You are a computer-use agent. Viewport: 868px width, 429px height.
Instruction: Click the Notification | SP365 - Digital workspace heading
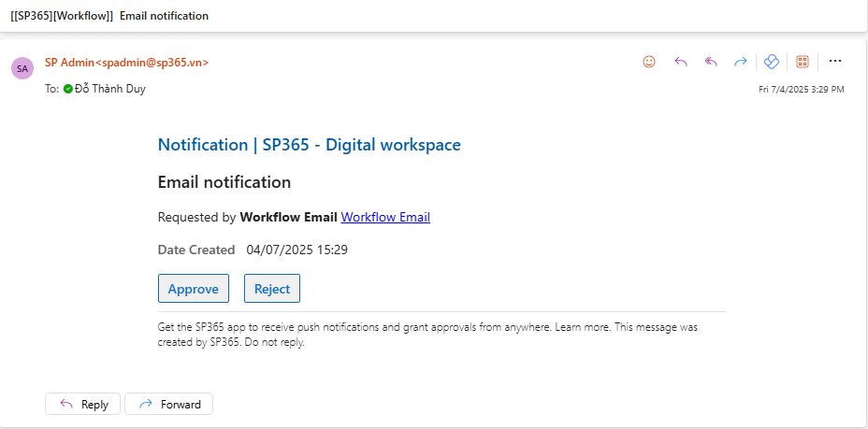click(309, 145)
